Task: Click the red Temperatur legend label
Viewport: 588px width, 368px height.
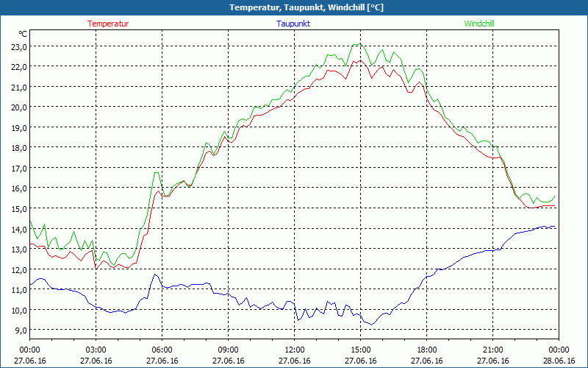Action: pos(108,24)
